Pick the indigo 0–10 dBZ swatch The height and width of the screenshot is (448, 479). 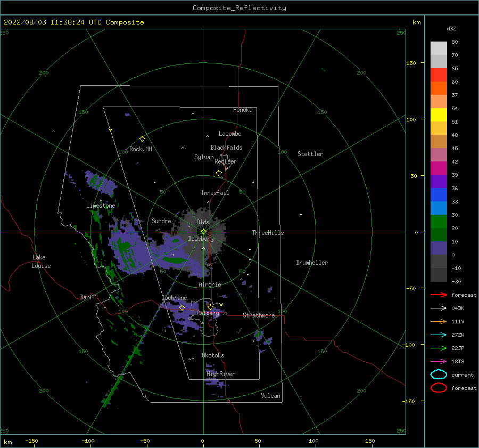[x=439, y=248]
